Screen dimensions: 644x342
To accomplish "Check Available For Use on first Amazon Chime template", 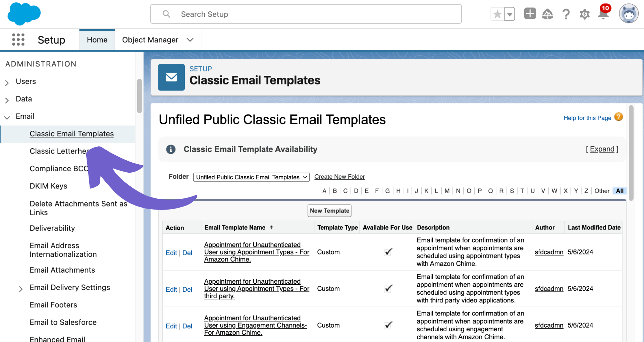I will click(x=388, y=252).
